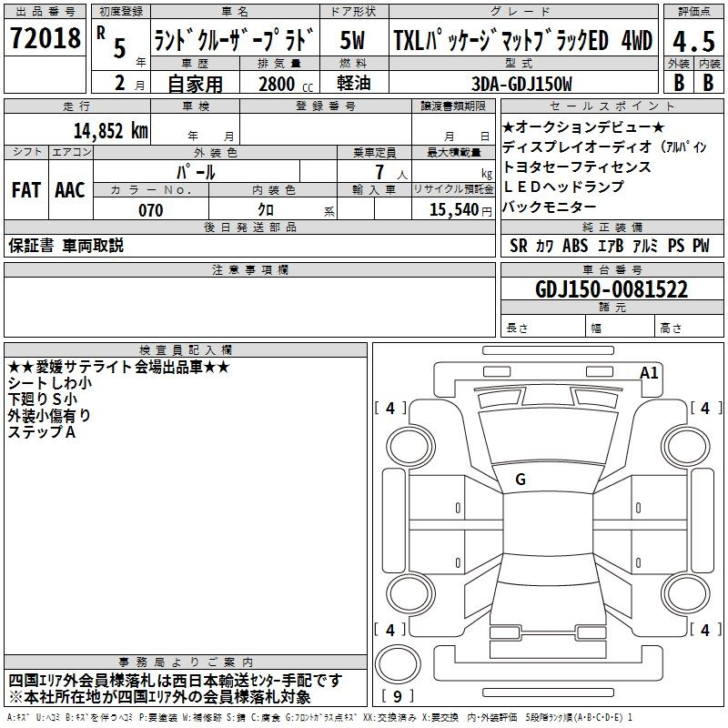Image resolution: width=728 pixels, height=728 pixels.
Task: Select the inspector note ステップA
Action: click(x=41, y=432)
